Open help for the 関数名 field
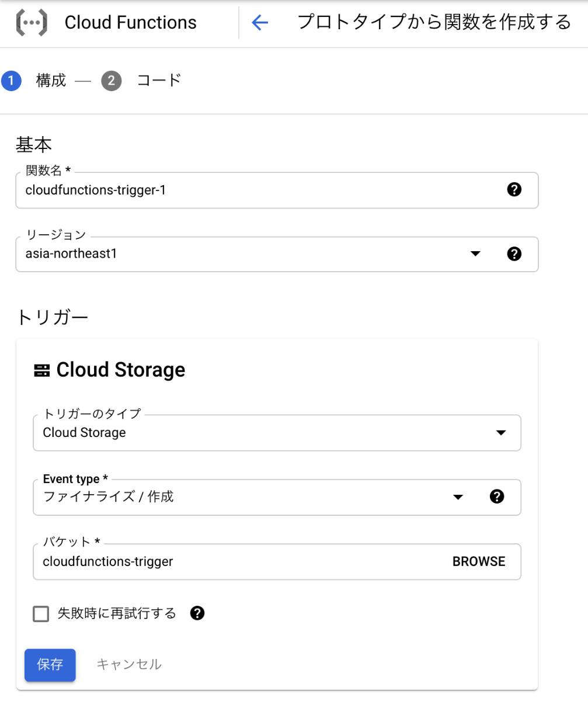Image resolution: width=588 pixels, height=701 pixels. 514,189
